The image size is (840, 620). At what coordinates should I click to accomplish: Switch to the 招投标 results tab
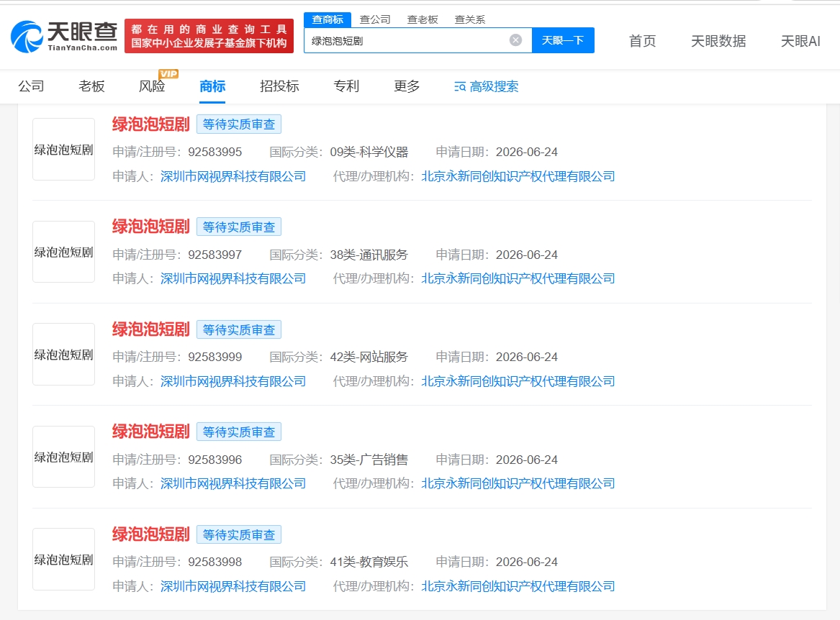pyautogui.click(x=280, y=86)
